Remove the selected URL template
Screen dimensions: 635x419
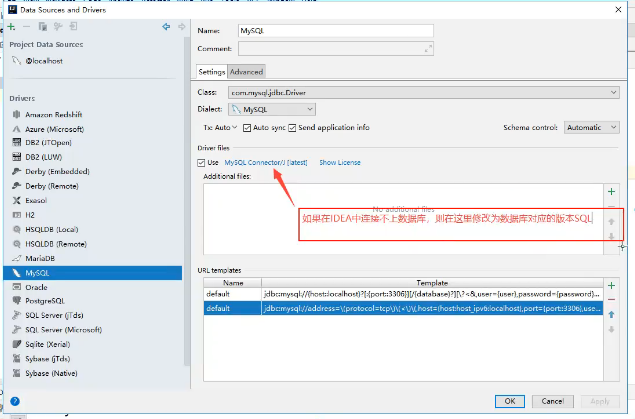[x=612, y=300]
